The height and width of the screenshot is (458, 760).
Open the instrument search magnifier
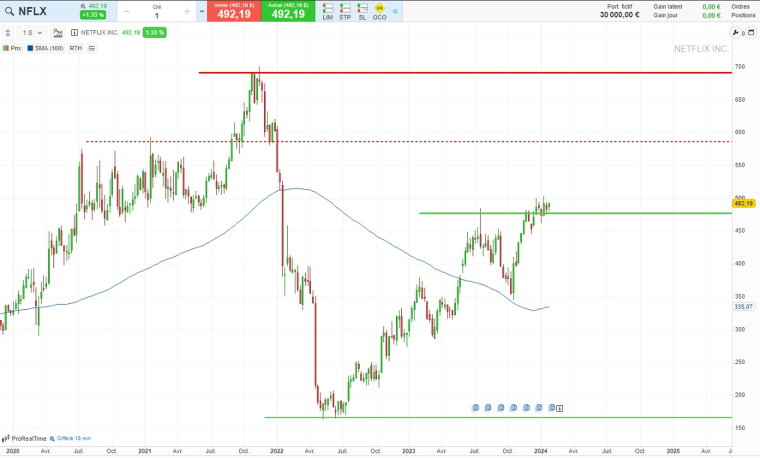click(9, 12)
